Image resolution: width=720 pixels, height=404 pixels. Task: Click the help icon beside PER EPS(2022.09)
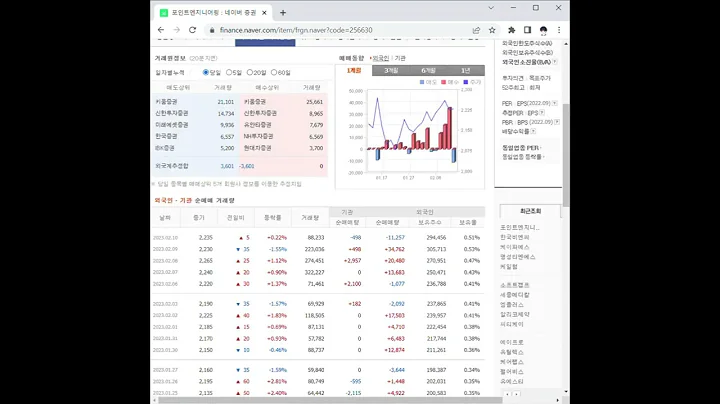click(x=555, y=103)
